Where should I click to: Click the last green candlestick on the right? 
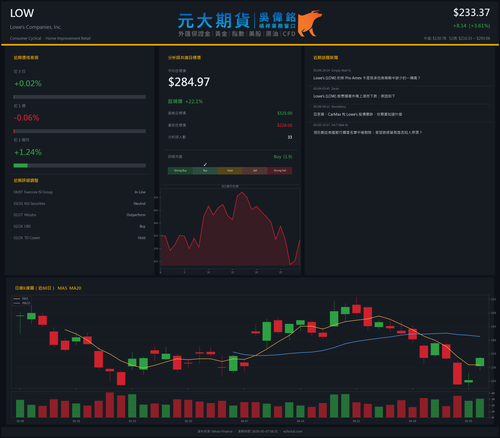point(480,362)
